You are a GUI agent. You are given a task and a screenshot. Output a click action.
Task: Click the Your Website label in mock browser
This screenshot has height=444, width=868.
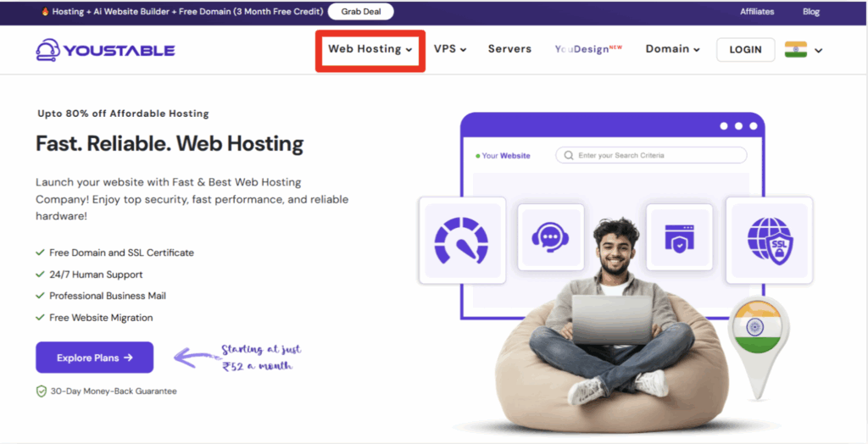(503, 156)
